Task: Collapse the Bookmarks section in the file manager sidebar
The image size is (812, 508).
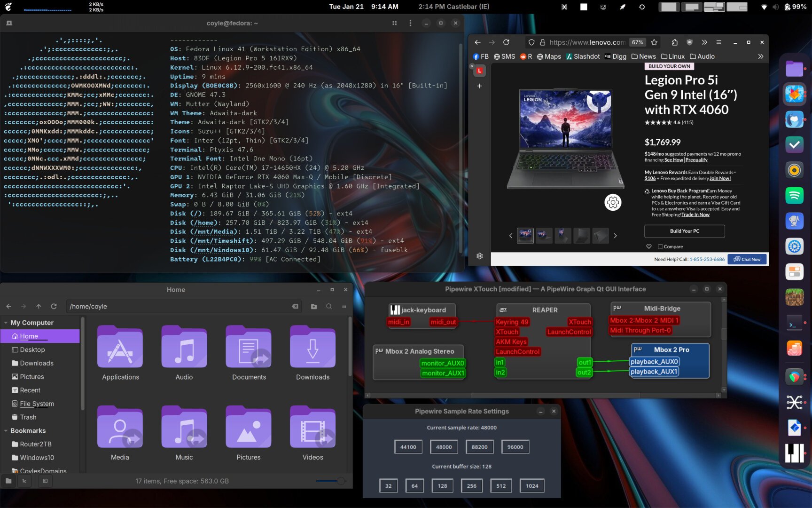Action: tap(6, 431)
